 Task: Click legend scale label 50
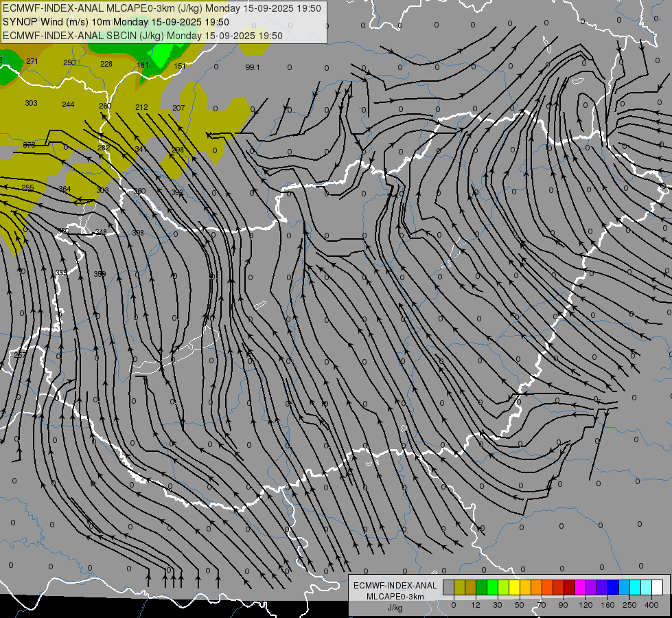tap(520, 605)
